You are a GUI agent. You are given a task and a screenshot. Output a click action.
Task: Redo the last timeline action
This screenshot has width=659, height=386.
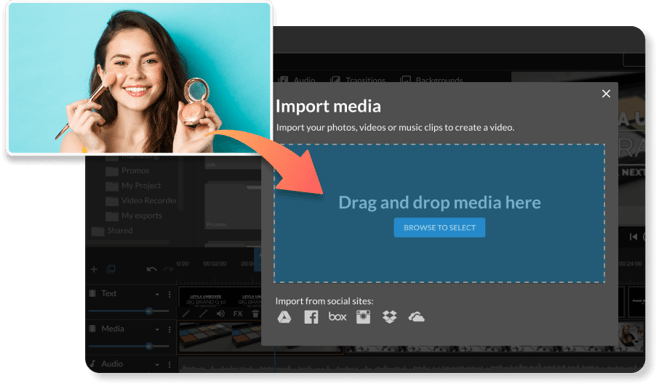(168, 269)
